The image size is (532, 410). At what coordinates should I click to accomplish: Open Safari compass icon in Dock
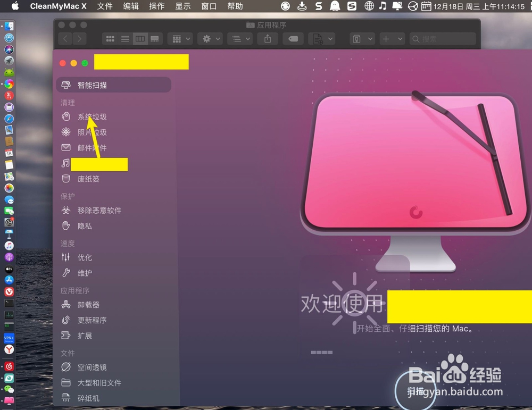tap(9, 119)
